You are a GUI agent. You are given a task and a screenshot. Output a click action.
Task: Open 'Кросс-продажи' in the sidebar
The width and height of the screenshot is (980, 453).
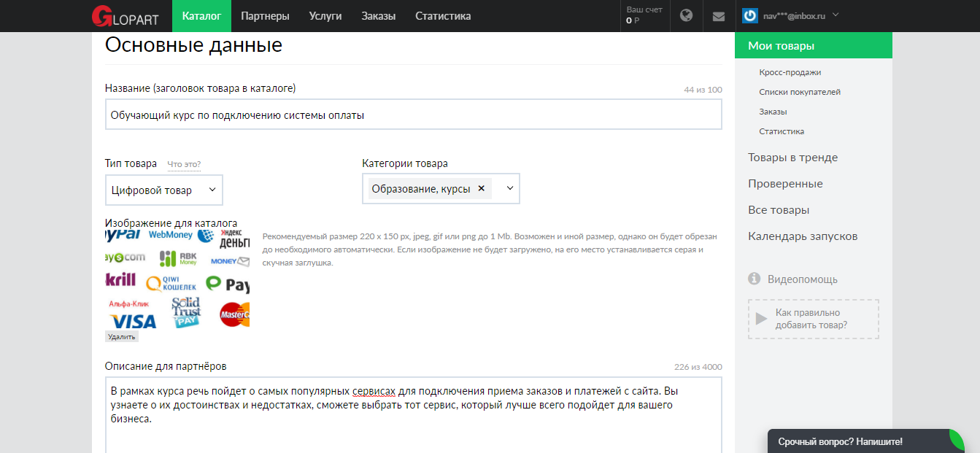tap(790, 72)
